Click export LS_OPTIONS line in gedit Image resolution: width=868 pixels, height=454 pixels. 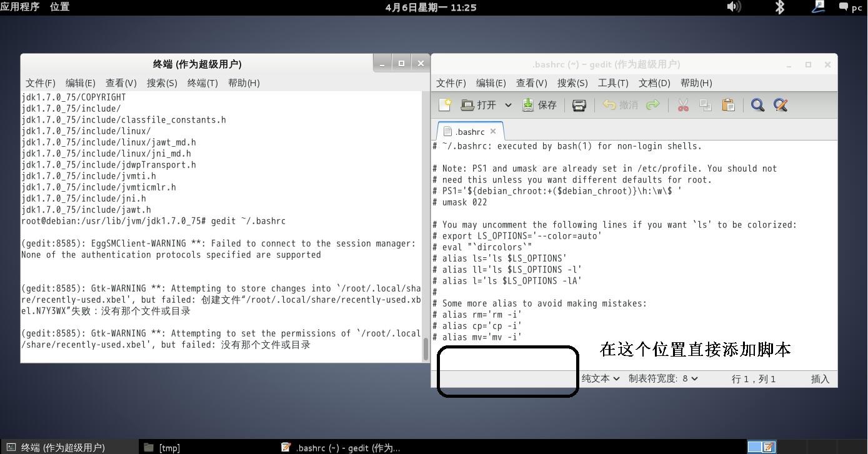[x=517, y=236]
